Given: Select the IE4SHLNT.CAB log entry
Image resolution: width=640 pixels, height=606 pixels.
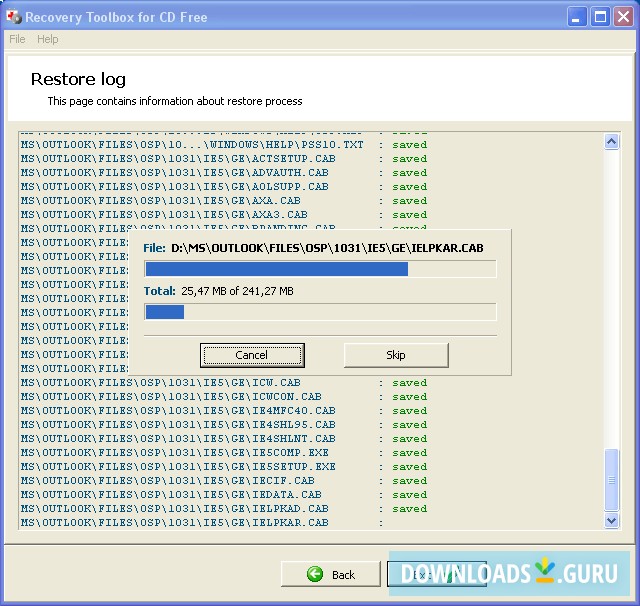Looking at the screenshot, I should (224, 439).
